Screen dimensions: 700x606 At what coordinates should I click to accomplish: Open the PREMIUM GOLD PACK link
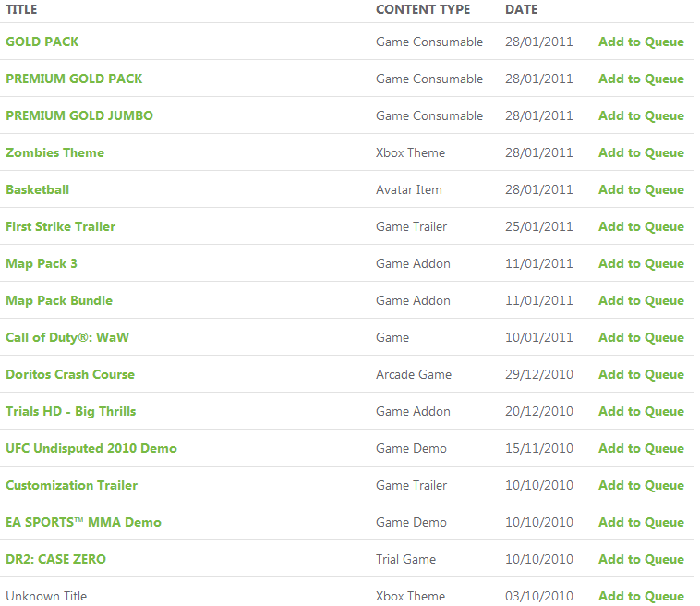tap(74, 79)
